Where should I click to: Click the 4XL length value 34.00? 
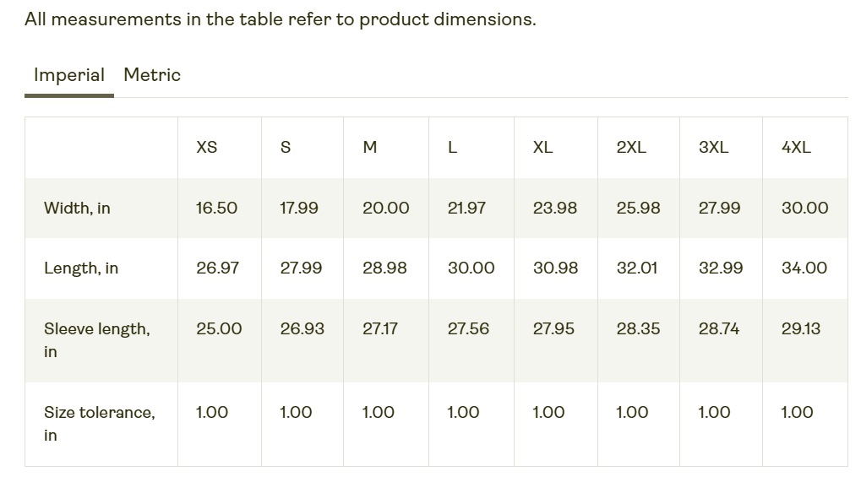804,268
